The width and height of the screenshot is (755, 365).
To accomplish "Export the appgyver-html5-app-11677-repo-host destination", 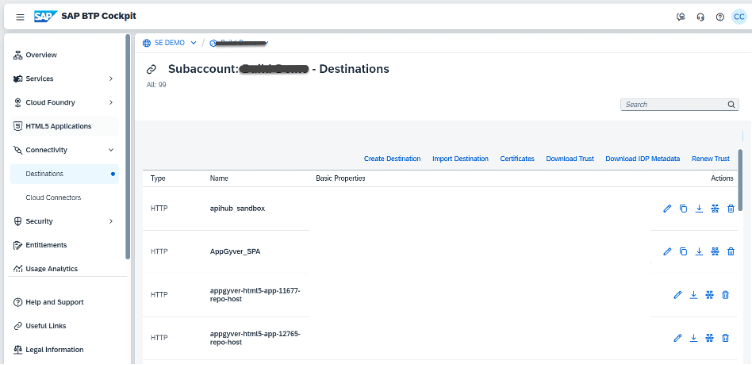I will pos(693,295).
